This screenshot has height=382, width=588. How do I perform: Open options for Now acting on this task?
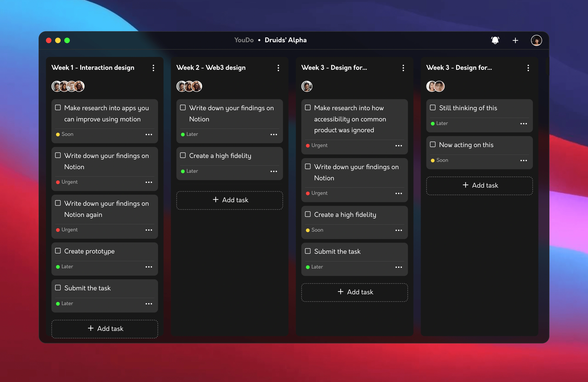(x=523, y=160)
